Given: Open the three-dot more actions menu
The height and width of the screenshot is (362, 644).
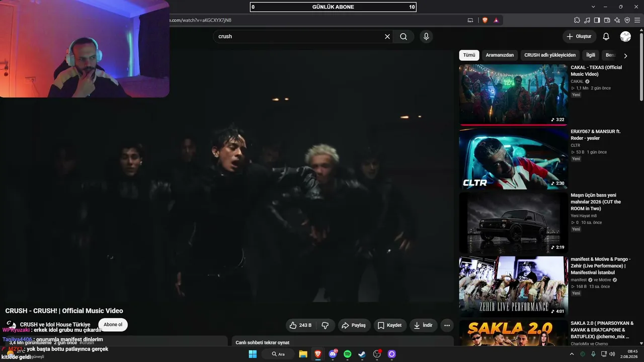Looking at the screenshot, I should pos(447,325).
